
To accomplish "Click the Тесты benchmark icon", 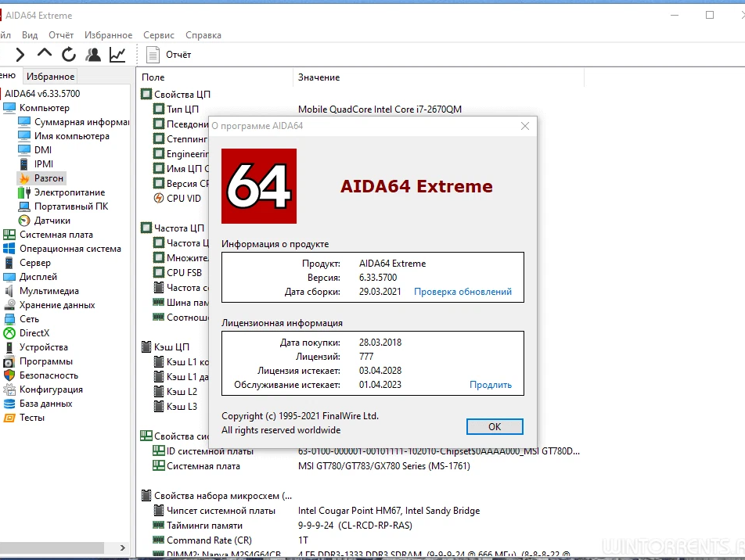I will tap(9, 418).
